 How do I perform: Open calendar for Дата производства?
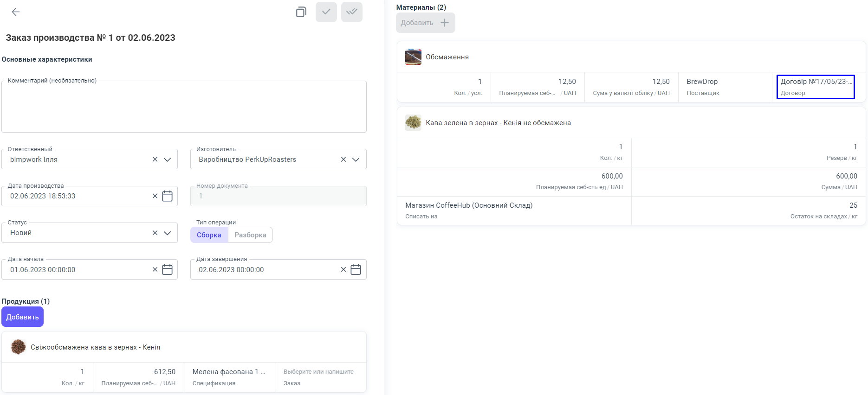pos(168,196)
